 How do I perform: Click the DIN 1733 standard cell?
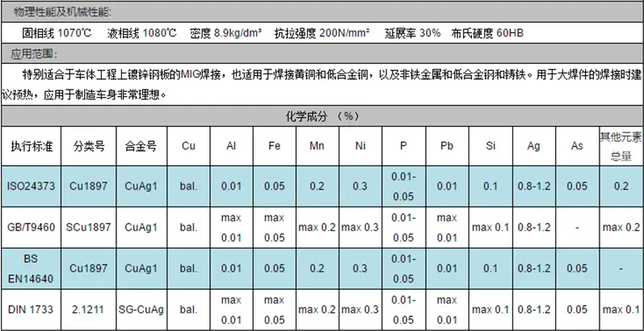(x=31, y=310)
